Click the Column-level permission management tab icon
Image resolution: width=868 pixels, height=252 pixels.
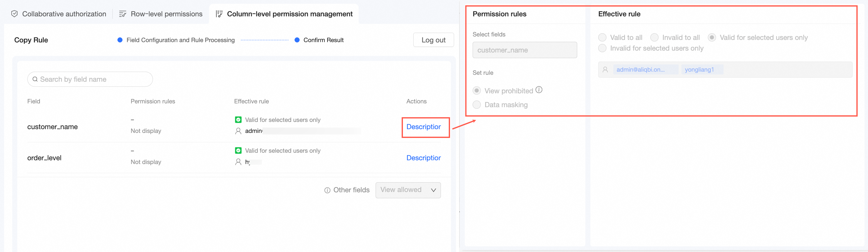tap(219, 14)
